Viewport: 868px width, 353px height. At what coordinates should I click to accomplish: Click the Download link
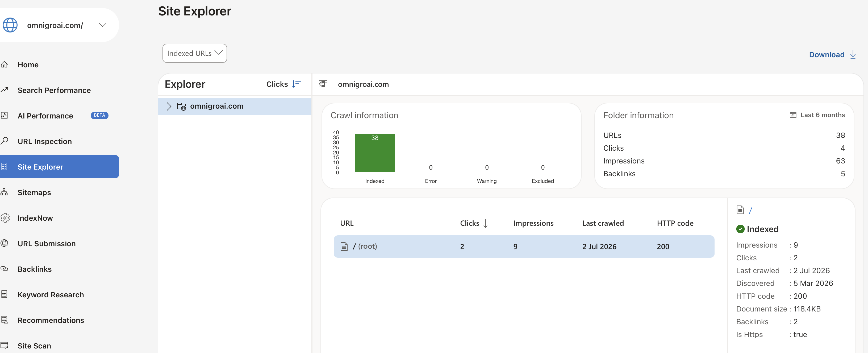(x=827, y=55)
